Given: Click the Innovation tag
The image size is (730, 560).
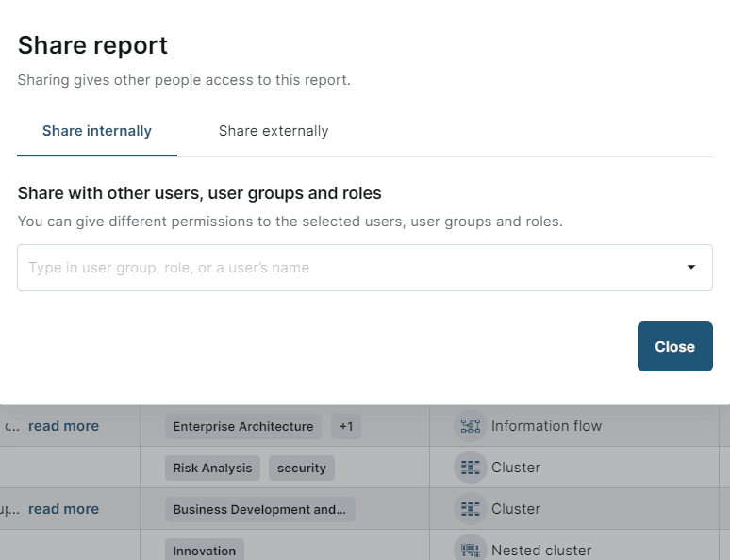Looking at the screenshot, I should click(204, 550).
